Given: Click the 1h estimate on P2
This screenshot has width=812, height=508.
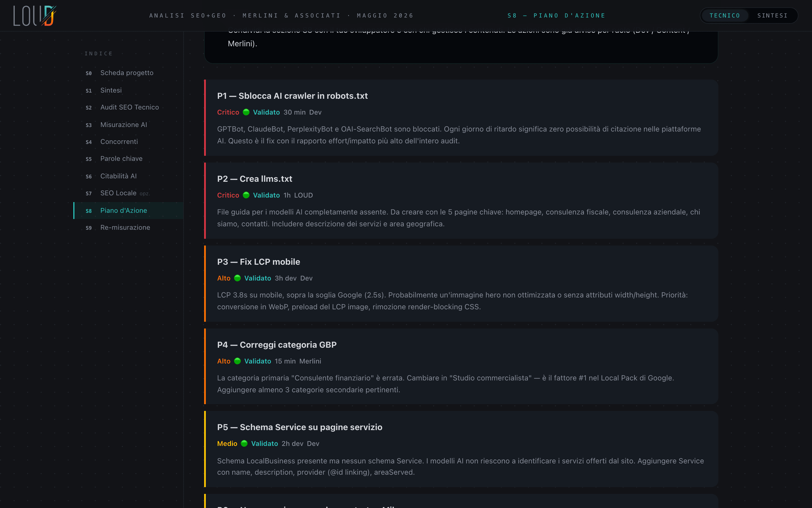Looking at the screenshot, I should tap(287, 195).
